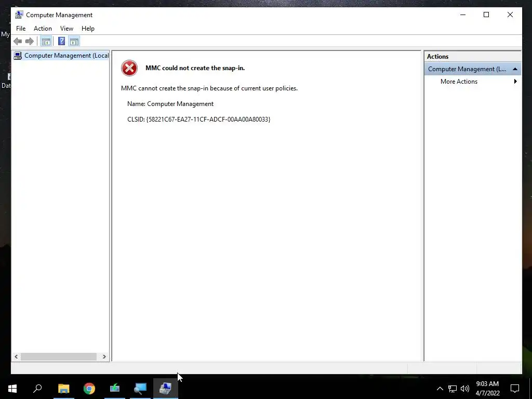Open the notification center icon
This screenshot has width=532, height=399.
click(515, 389)
